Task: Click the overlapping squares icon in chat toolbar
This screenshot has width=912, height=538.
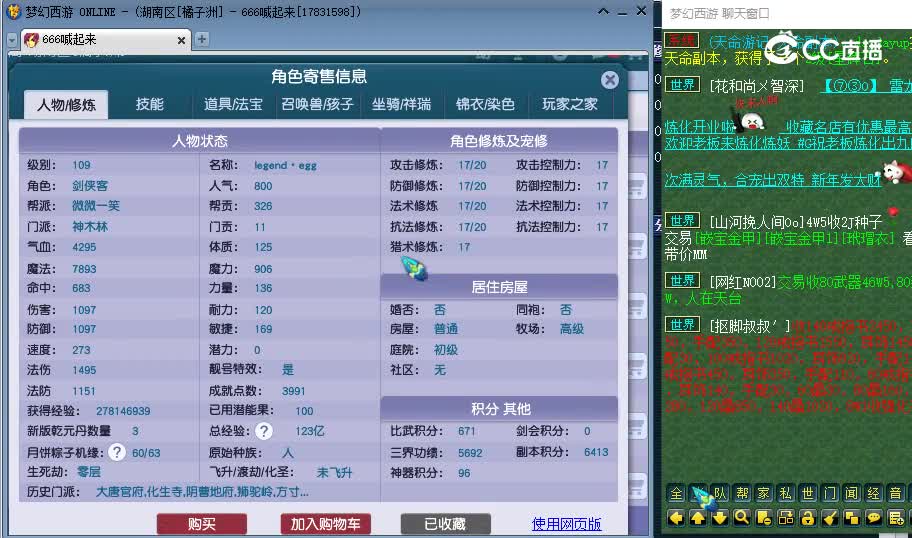Action: [852, 518]
